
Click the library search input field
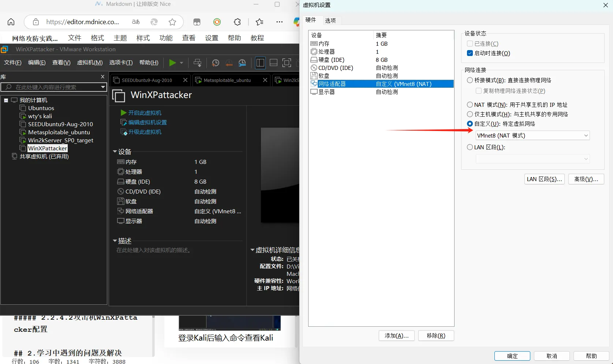coord(54,87)
